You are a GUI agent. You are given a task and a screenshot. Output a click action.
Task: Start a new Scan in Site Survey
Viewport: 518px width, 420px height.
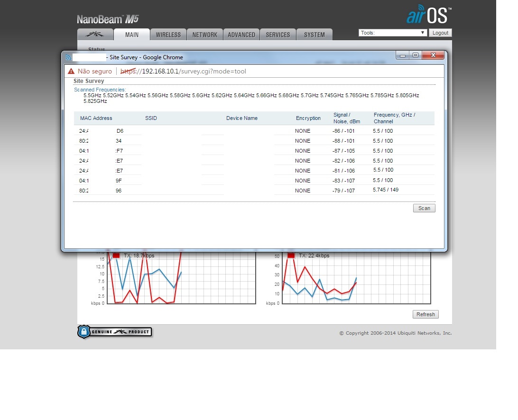point(424,208)
